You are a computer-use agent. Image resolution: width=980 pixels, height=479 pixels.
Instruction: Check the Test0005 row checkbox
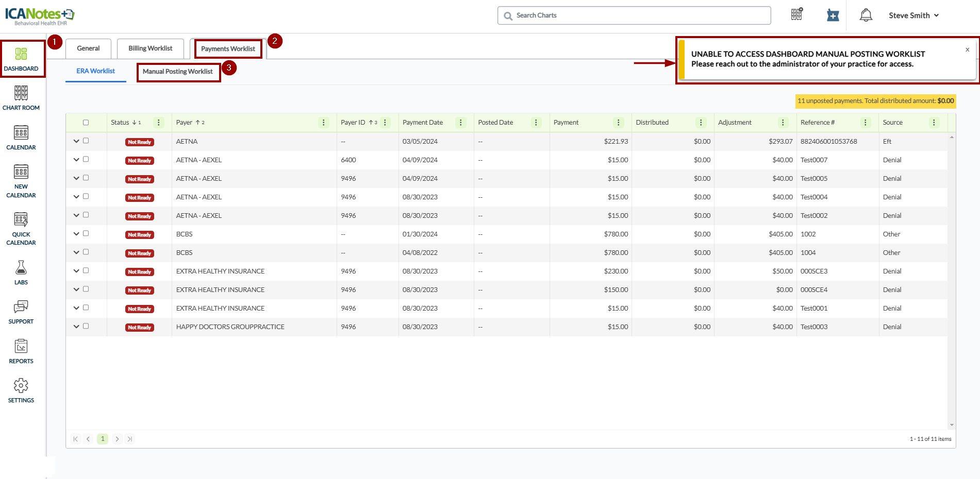[x=86, y=178]
